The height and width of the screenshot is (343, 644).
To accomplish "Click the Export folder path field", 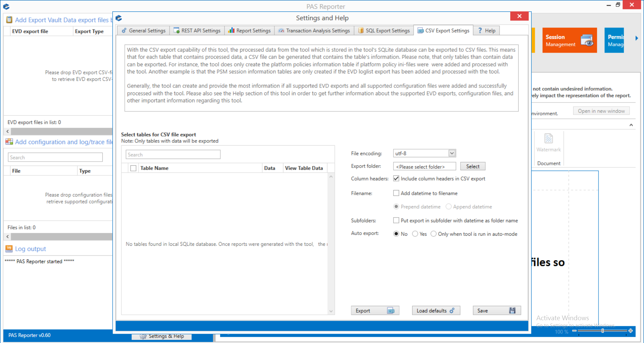I will click(424, 167).
